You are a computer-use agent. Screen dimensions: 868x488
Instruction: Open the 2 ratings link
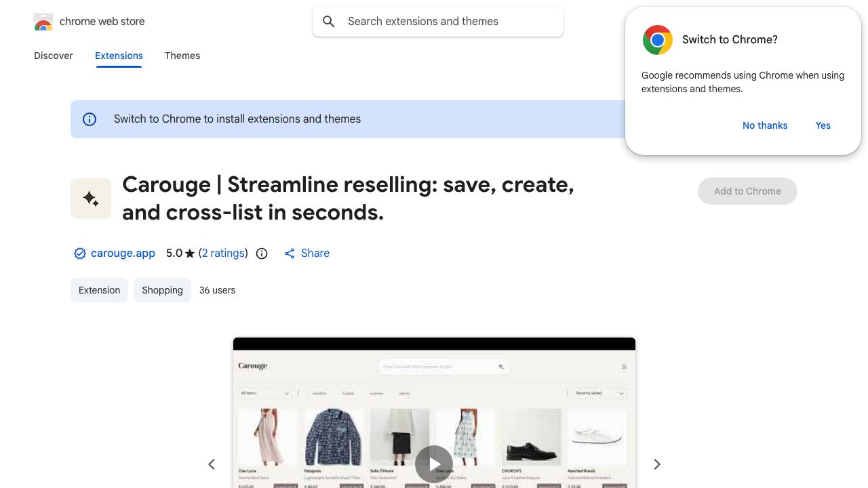click(224, 253)
